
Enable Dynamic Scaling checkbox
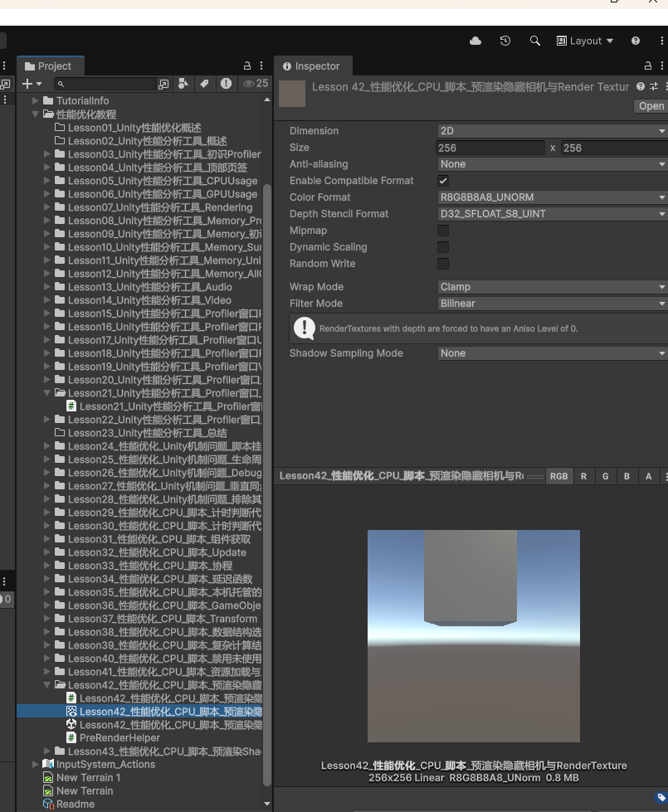click(x=443, y=247)
